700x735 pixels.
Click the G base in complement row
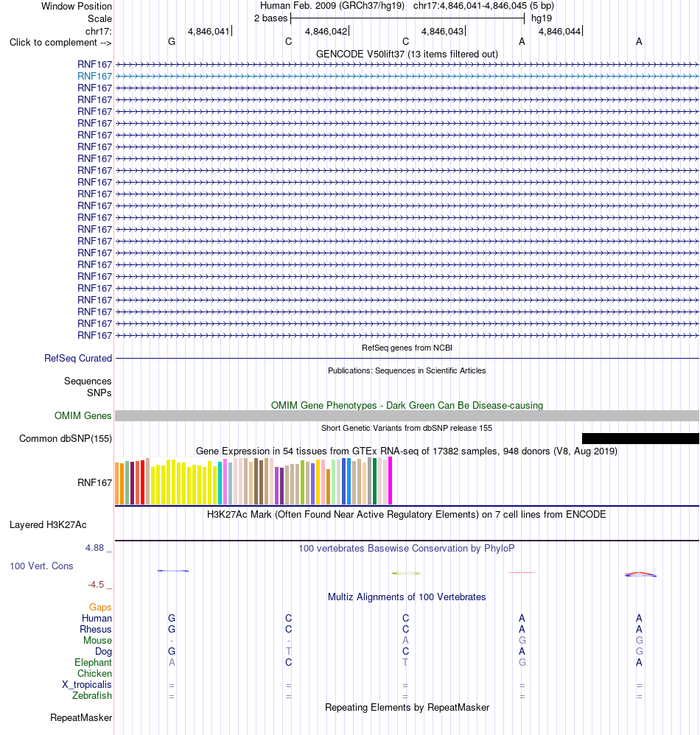tap(172, 42)
